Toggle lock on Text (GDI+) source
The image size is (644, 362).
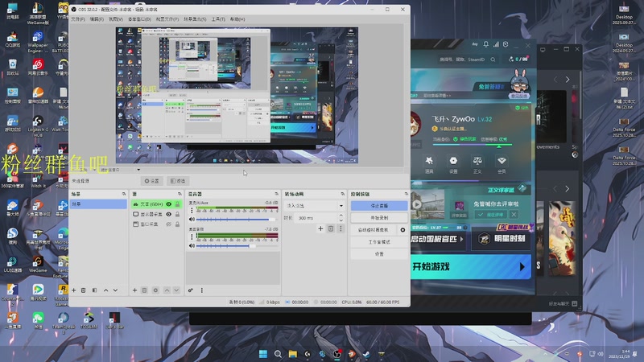click(177, 204)
